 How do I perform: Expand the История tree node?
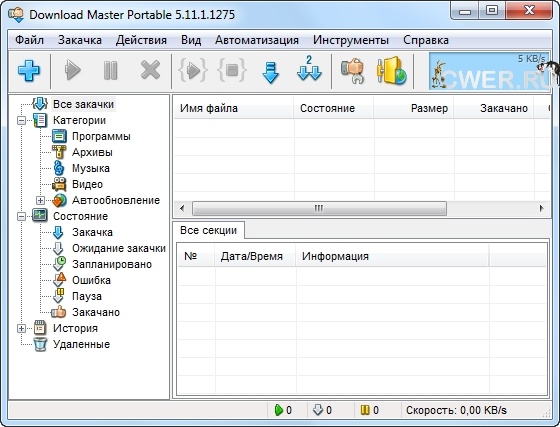(21, 328)
